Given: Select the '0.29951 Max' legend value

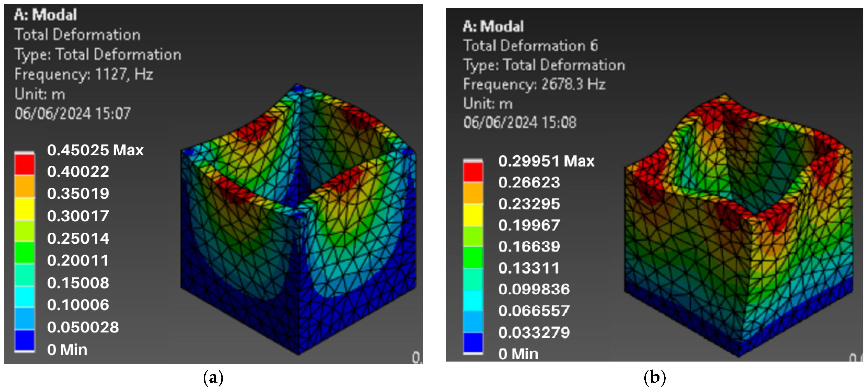Looking at the screenshot, I should coord(546,161).
